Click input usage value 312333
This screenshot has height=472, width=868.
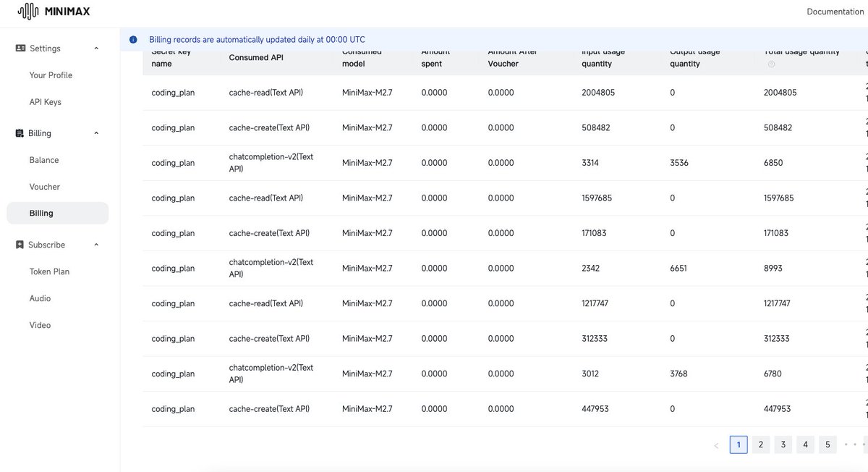596,339
